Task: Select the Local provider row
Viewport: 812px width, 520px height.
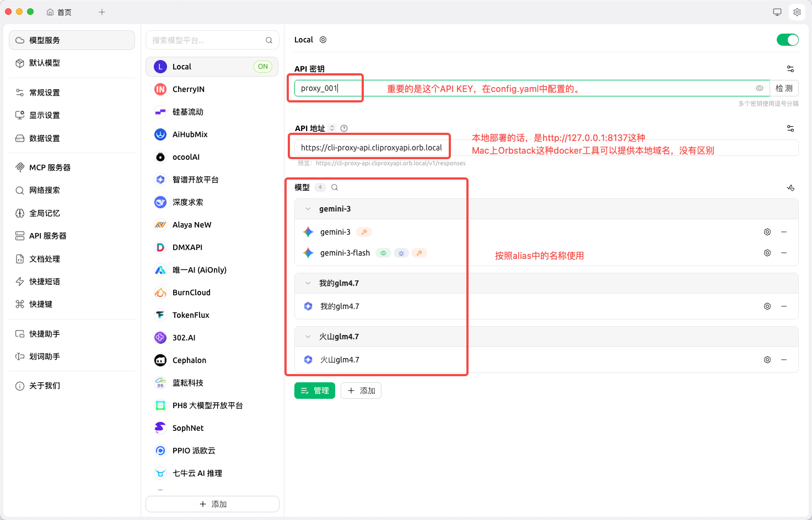Action: pyautogui.click(x=212, y=67)
